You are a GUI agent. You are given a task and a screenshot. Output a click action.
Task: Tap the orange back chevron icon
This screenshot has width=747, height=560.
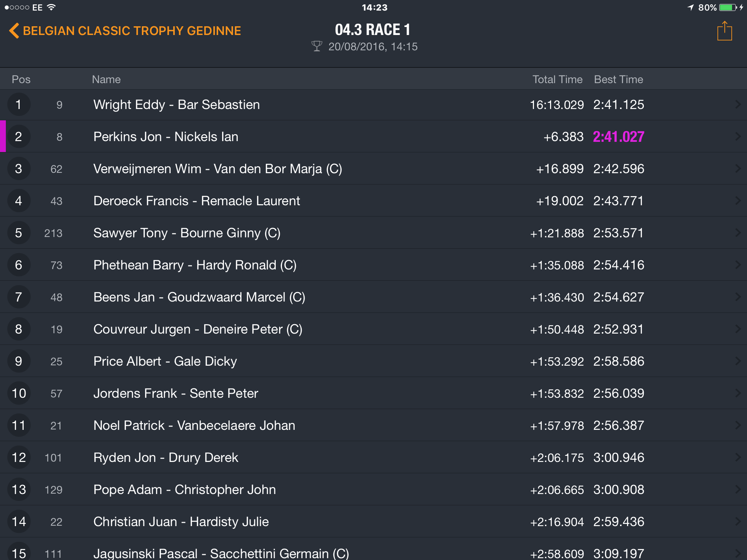14,31
